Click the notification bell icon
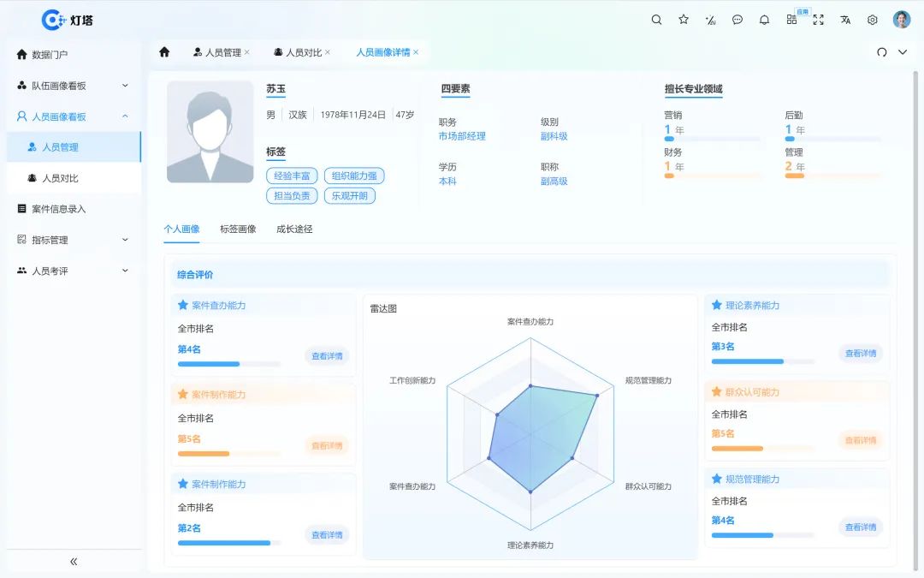 pos(764,19)
